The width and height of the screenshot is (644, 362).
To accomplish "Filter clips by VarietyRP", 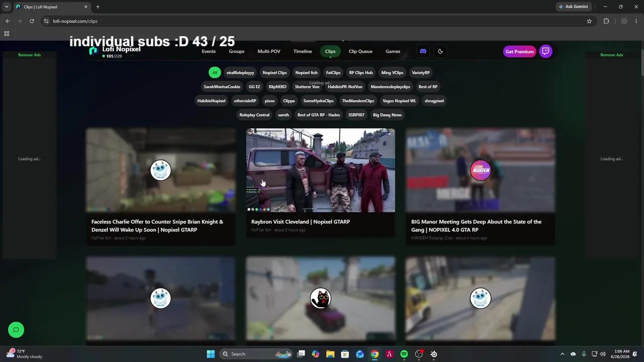I will click(421, 72).
